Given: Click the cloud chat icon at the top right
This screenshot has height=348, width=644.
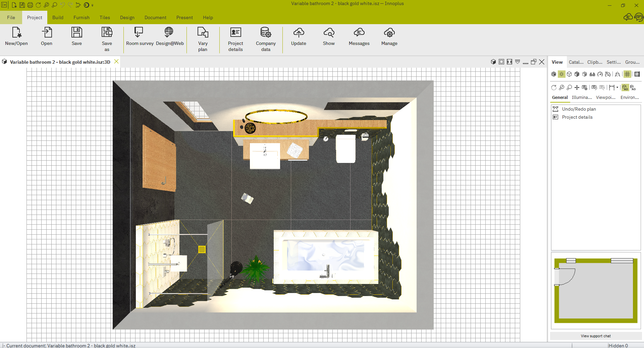Looking at the screenshot, I should (x=628, y=17).
